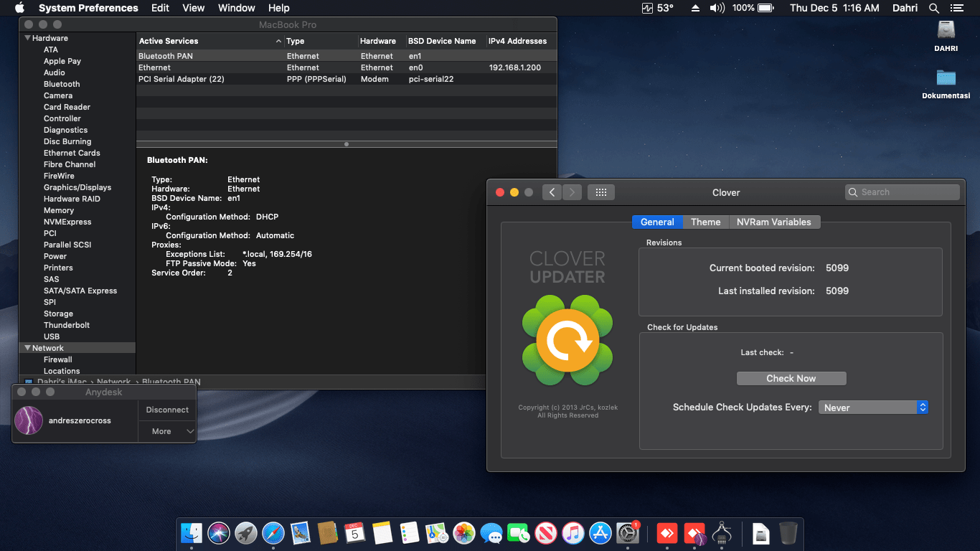Open News from the dock
The width and height of the screenshot is (980, 551).
[546, 533]
